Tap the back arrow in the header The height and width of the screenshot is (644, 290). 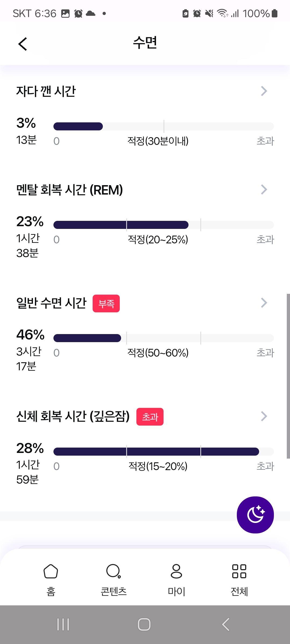[x=23, y=44]
